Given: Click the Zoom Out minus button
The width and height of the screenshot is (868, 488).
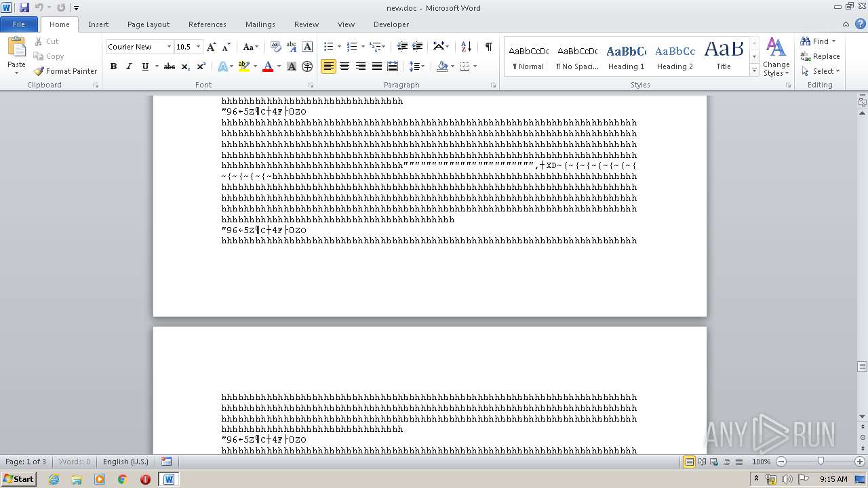Looking at the screenshot, I should pyautogui.click(x=781, y=462).
